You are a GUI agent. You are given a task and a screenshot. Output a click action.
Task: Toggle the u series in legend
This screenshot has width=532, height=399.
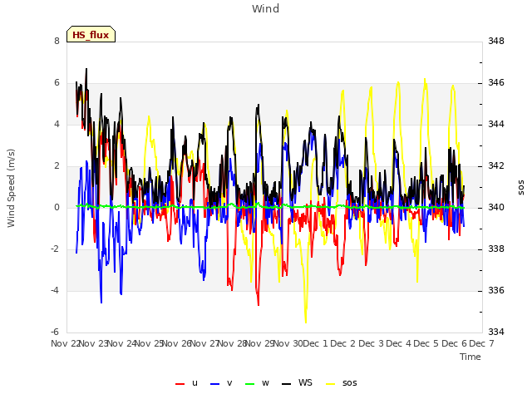tap(186, 383)
